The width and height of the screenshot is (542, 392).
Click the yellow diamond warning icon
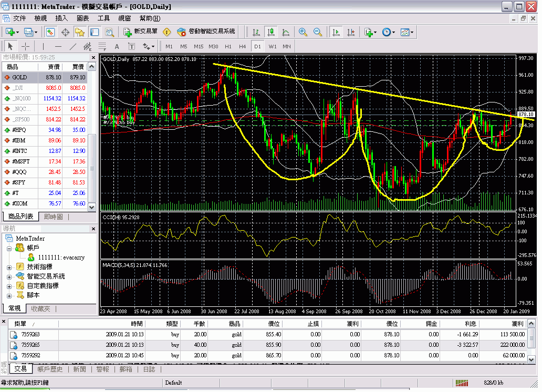pyautogui.click(x=166, y=32)
